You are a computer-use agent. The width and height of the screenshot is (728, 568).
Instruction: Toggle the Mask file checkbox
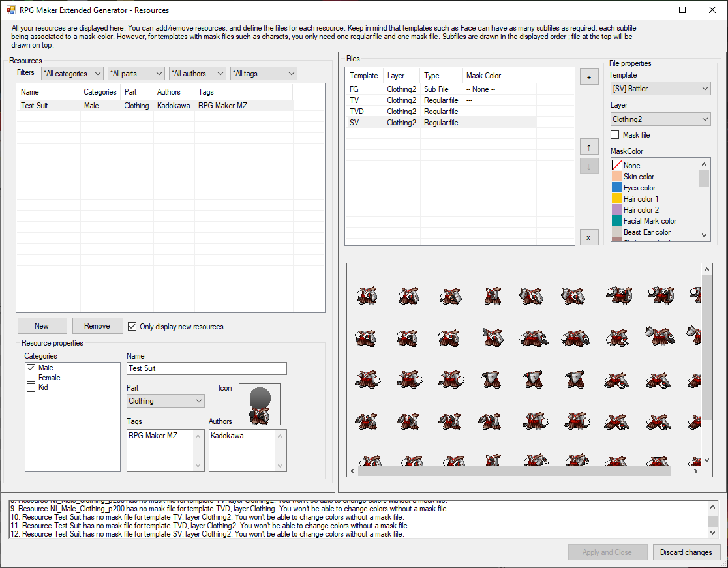[614, 134]
